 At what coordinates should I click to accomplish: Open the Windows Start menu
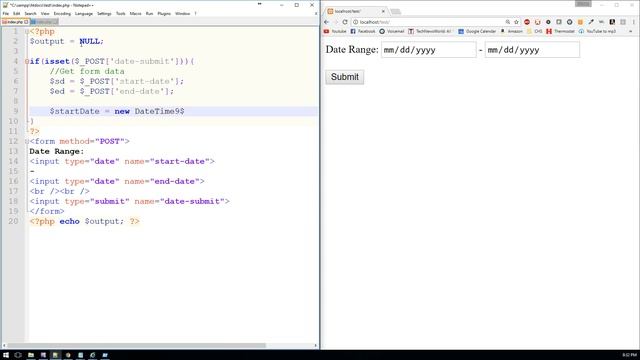point(6,355)
